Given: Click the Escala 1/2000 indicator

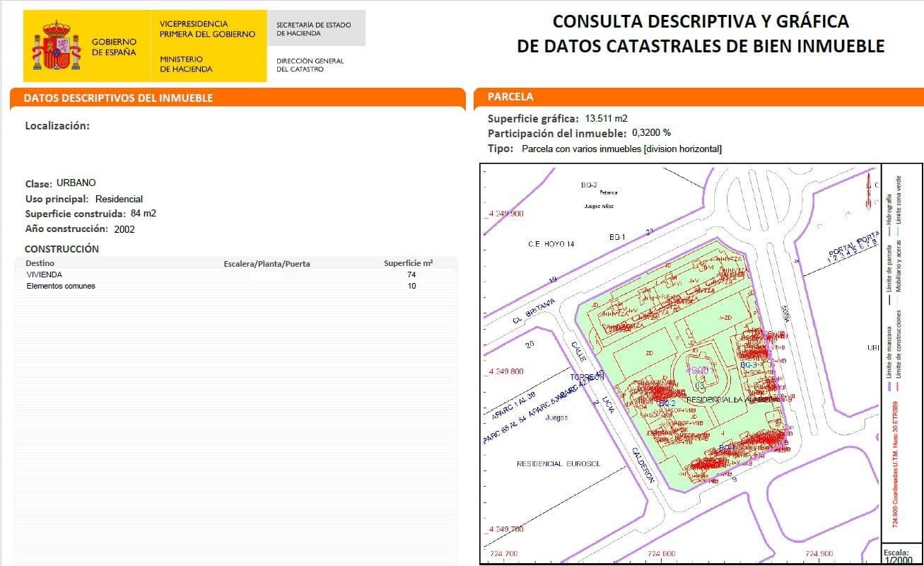Looking at the screenshot, I should (x=898, y=556).
